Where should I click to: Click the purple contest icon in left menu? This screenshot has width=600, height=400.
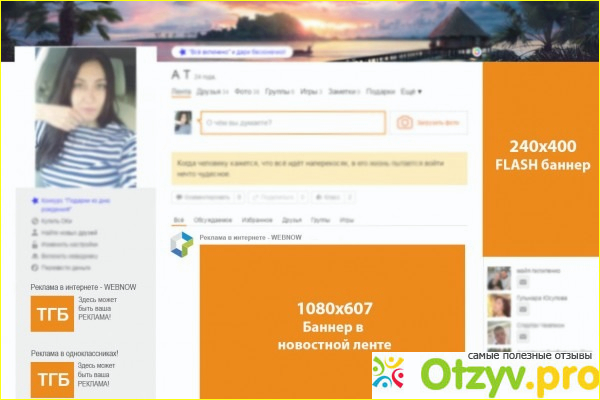click(x=35, y=200)
